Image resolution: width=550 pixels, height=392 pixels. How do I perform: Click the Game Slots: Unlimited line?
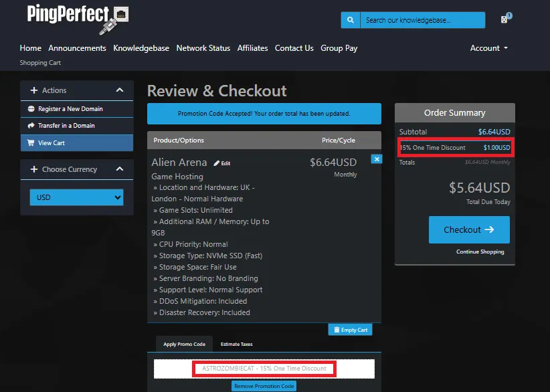point(193,210)
